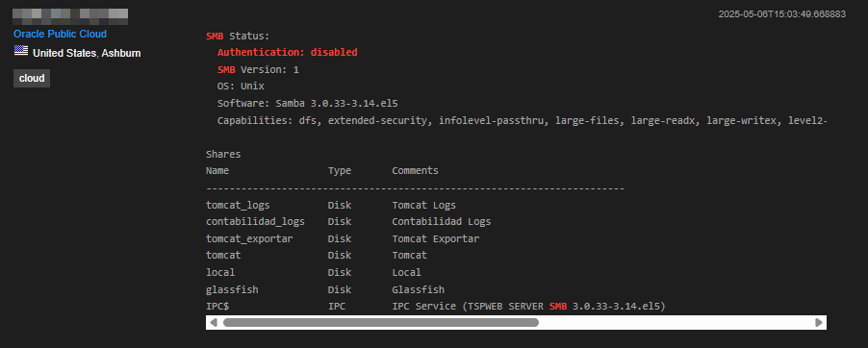
Task: Open the Oracle Public Cloud link
Action: pos(60,34)
